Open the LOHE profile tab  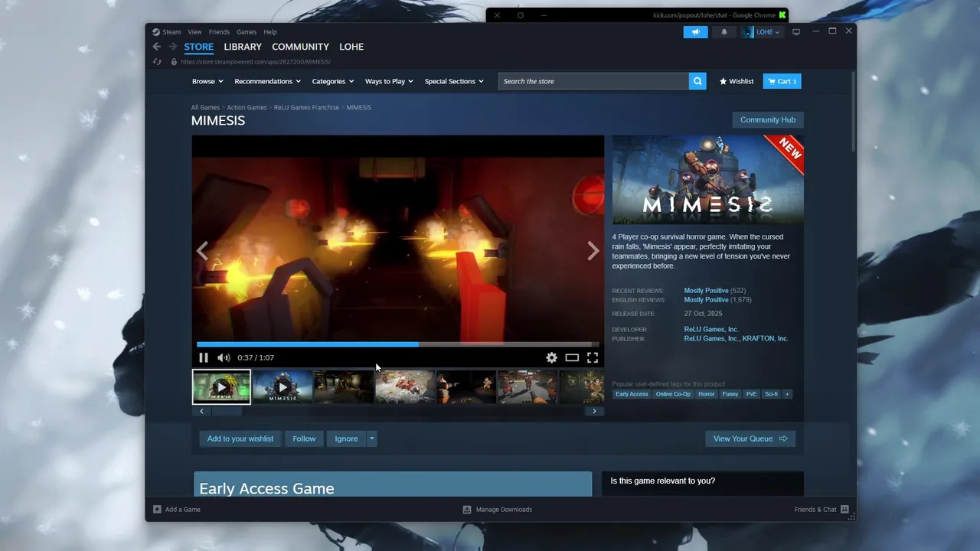point(351,47)
